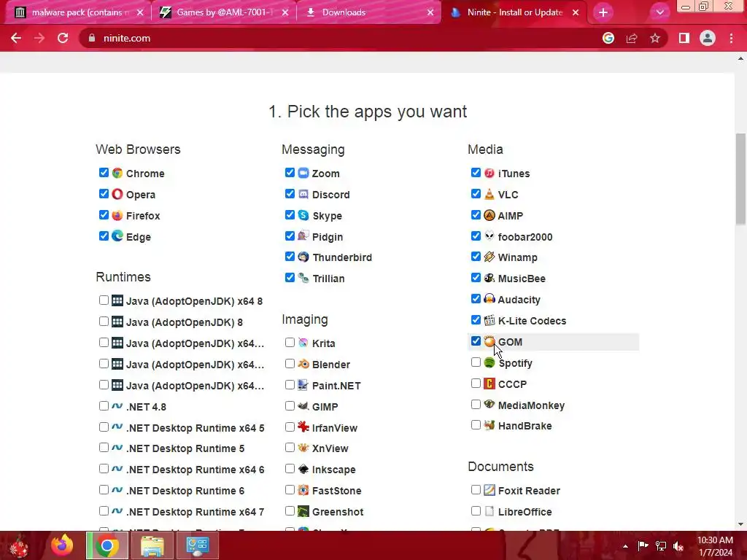Show hidden system tray icons
747x560 pixels.
(x=625, y=546)
